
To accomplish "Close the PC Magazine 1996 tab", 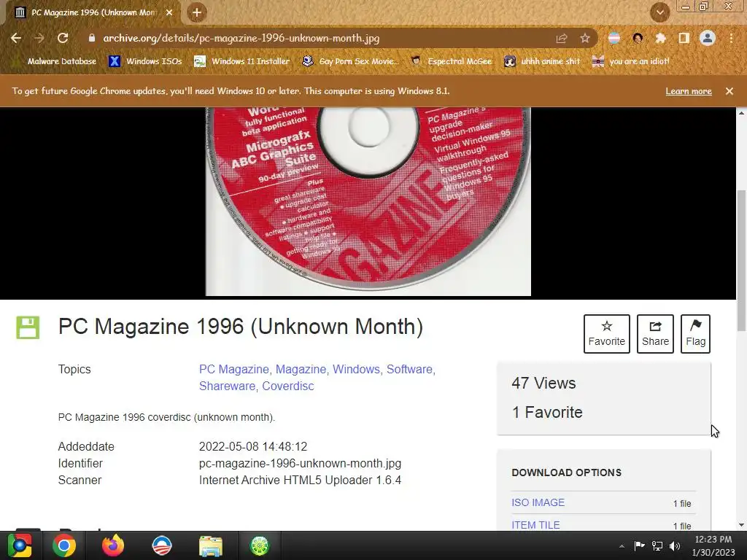I will point(169,13).
